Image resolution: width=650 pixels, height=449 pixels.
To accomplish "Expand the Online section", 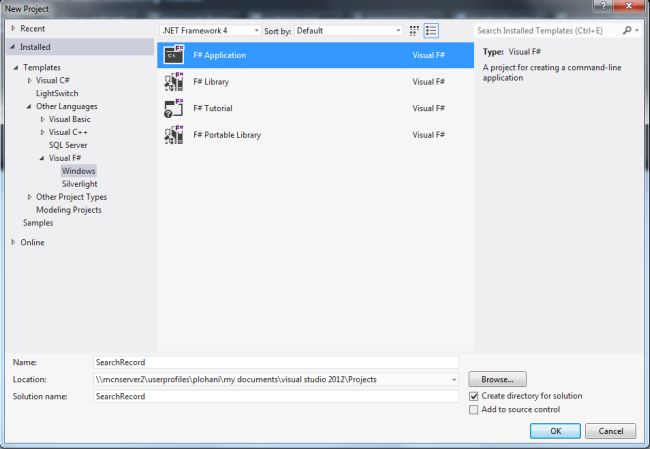I will pyautogui.click(x=13, y=242).
